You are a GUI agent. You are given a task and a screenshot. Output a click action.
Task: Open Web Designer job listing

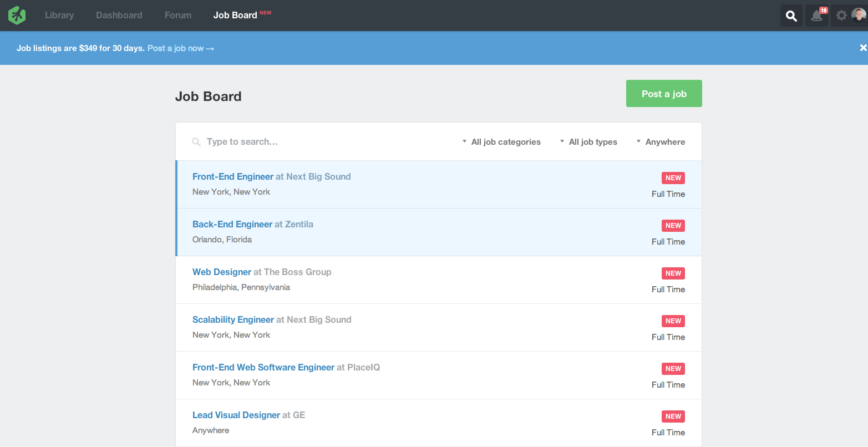(222, 272)
